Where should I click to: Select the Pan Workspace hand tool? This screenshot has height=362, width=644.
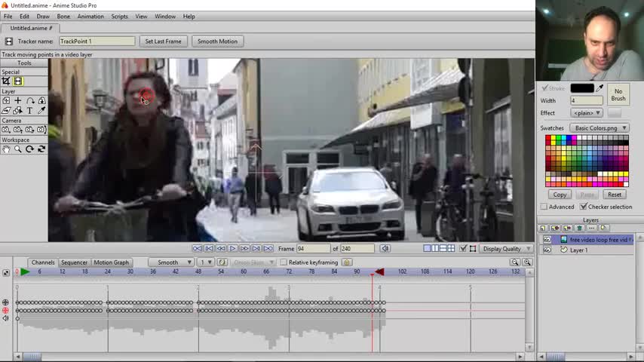pyautogui.click(x=6, y=149)
